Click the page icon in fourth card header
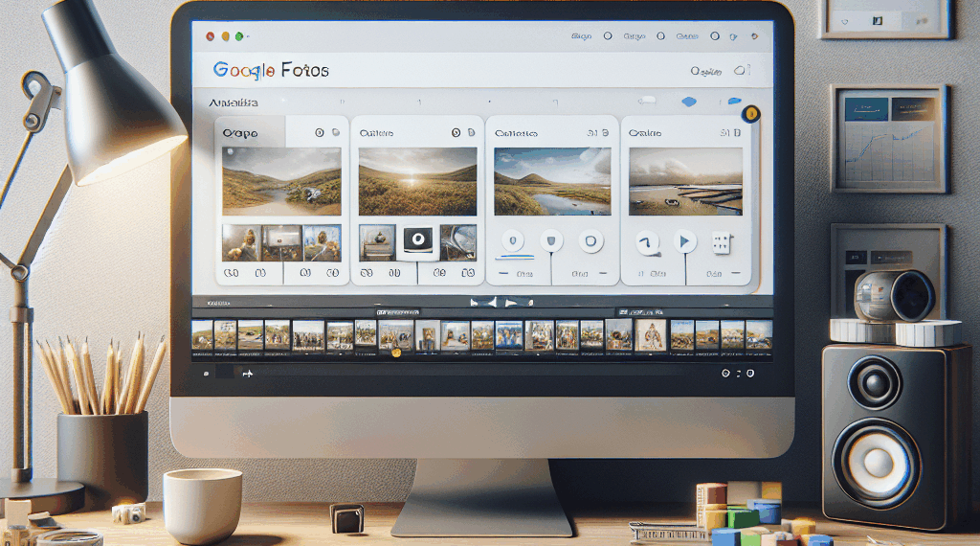Screen dimensions: 980x546 coord(738,132)
